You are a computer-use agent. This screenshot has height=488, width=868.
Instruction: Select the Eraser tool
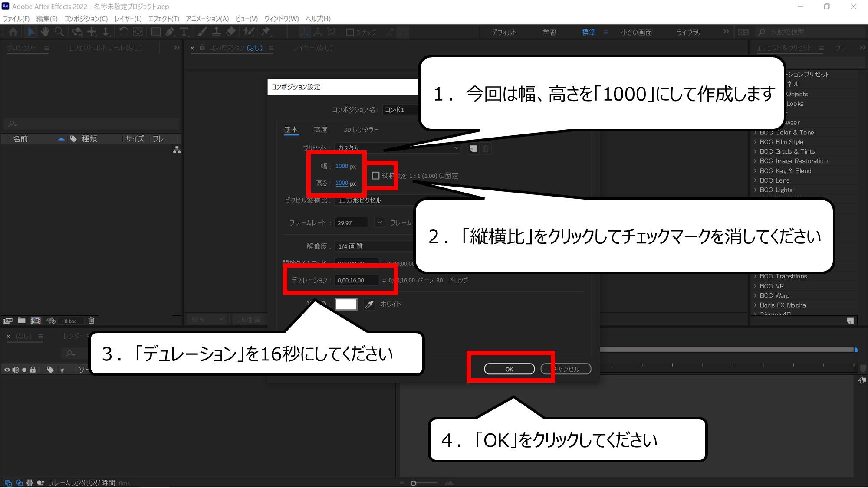tap(230, 32)
